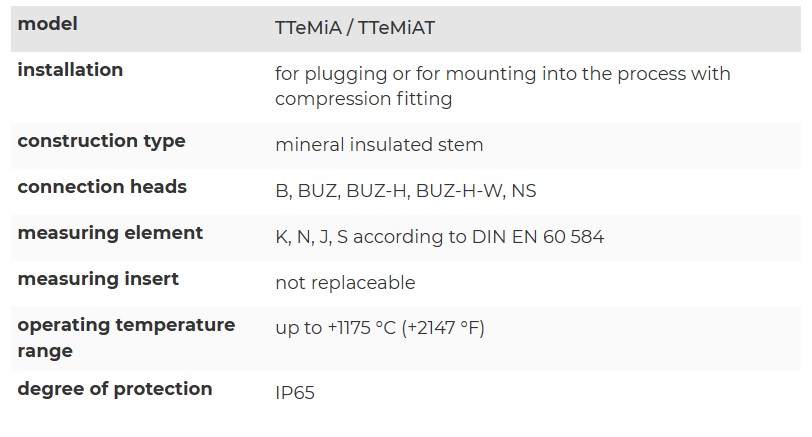Click the compression fitting installation description

pyautogui.click(x=502, y=86)
